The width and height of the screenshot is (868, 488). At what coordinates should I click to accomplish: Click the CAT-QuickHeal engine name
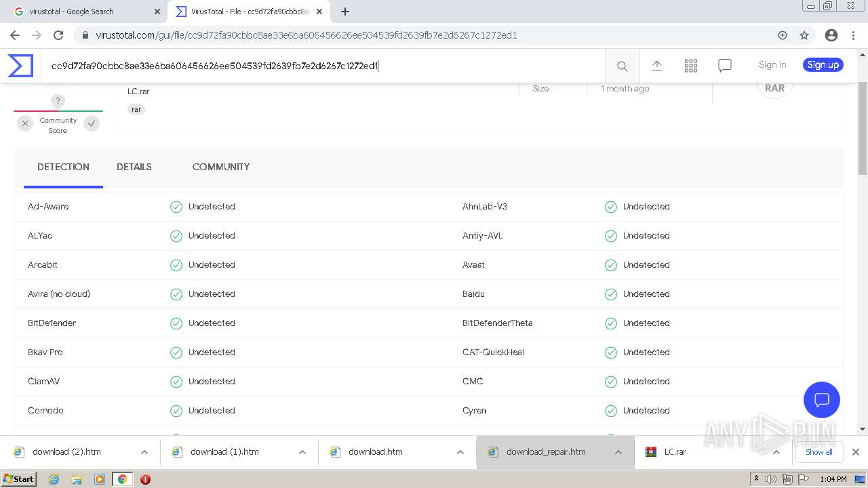pyautogui.click(x=493, y=352)
